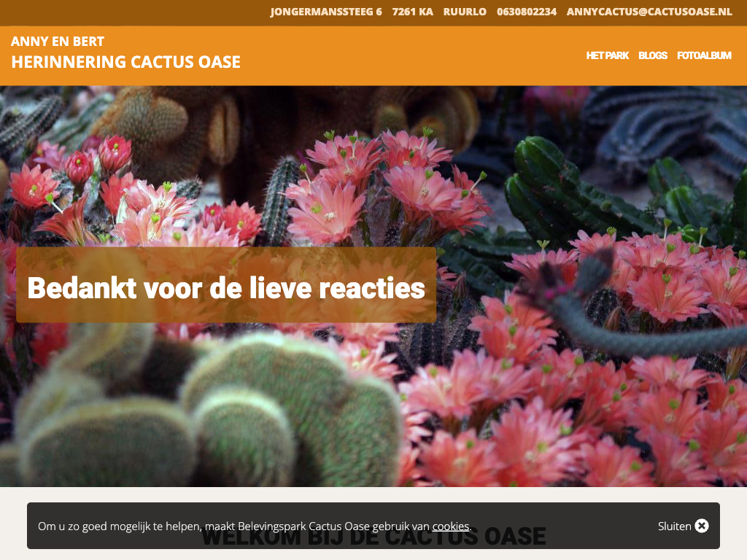The image size is (747, 560).
Task: Click the phone number 0630802234
Action: (x=526, y=12)
